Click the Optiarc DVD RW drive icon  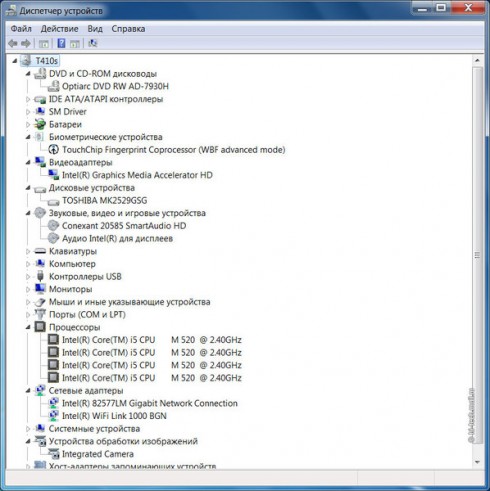pyautogui.click(x=54, y=86)
